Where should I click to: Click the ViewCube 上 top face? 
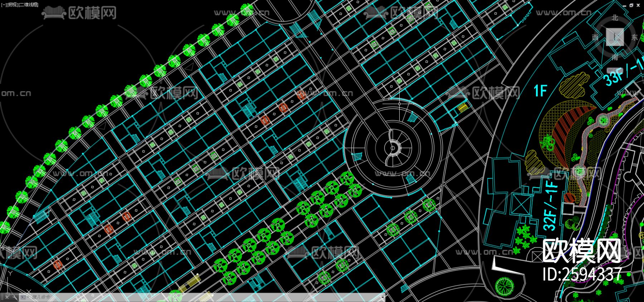coord(615,37)
